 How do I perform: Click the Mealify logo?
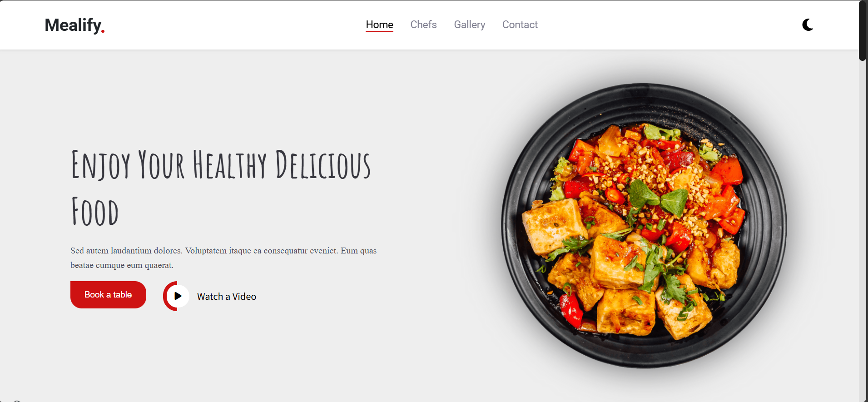click(x=74, y=25)
